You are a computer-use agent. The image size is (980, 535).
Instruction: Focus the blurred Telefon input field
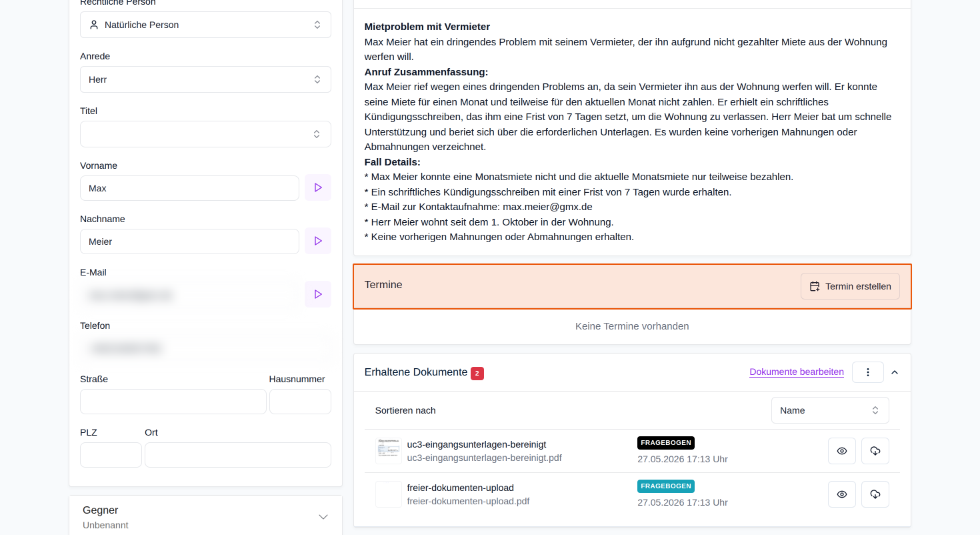coord(205,348)
